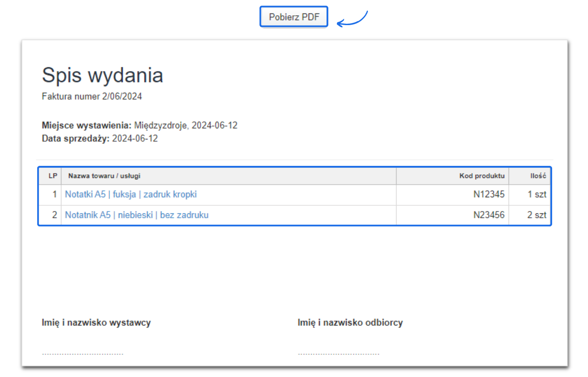The height and width of the screenshot is (377, 588).
Task: Click the quantity 2 szt cell
Action: (537, 215)
